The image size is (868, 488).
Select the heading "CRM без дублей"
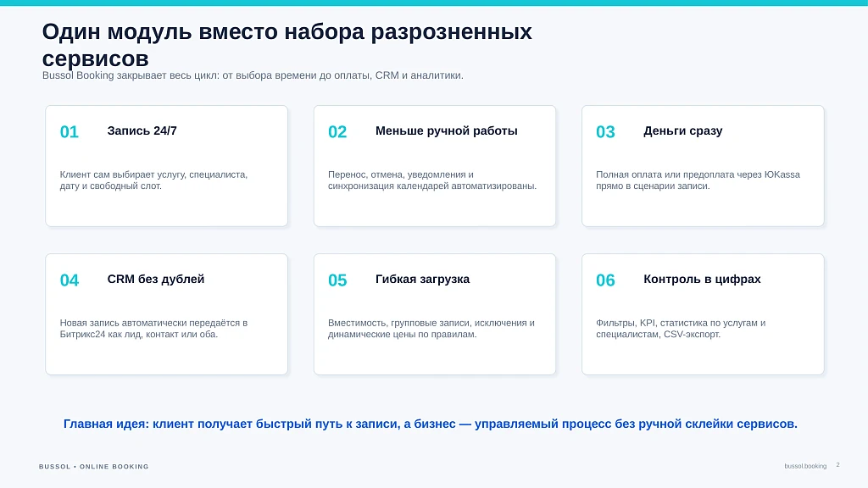[156, 279]
